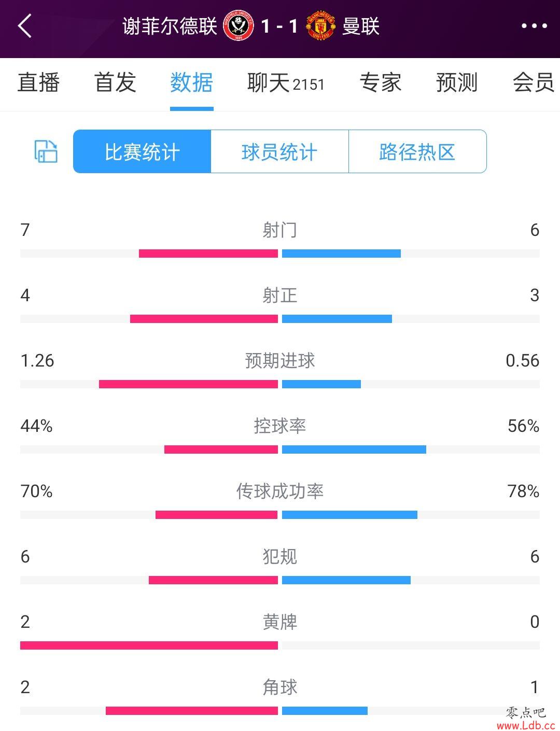Screen dimensions: 560x731
Task: Tap the rotate-screen icon beside 比赛统计
Action: pyautogui.click(x=46, y=151)
